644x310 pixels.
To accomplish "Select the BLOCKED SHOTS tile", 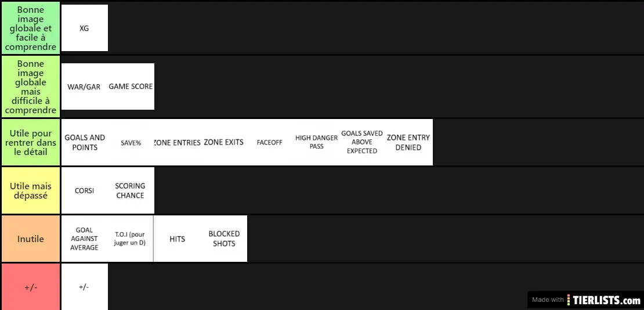I will (x=224, y=239).
